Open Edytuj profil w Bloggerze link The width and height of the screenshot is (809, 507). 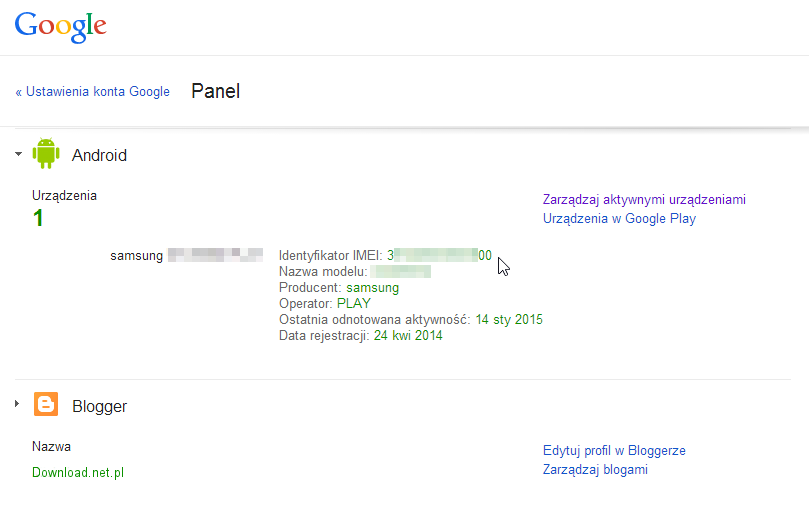click(x=614, y=451)
